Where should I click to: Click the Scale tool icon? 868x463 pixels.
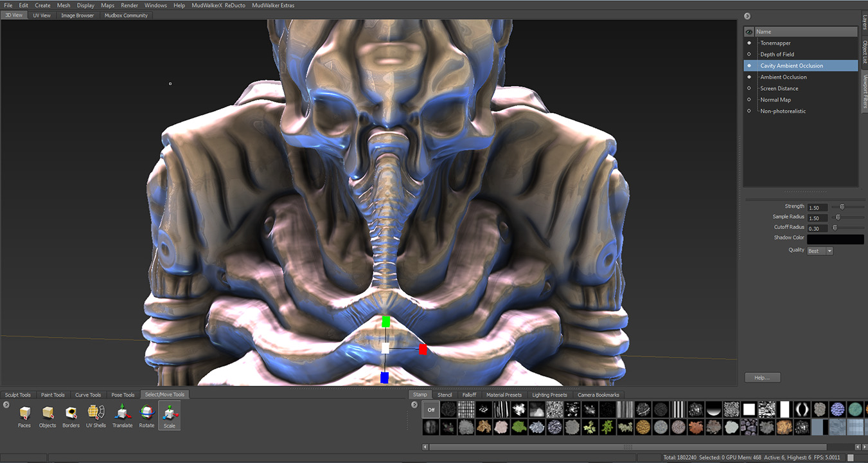(170, 413)
